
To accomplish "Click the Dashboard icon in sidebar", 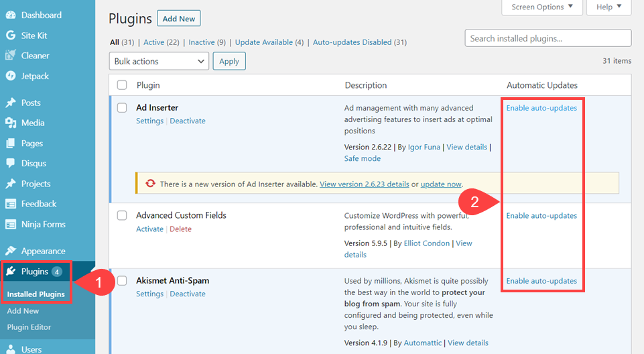I will click(11, 15).
